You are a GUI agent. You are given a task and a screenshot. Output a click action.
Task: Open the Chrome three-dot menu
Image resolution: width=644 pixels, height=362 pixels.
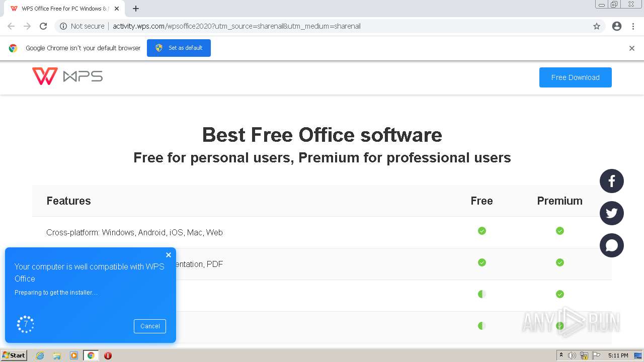(633, 26)
